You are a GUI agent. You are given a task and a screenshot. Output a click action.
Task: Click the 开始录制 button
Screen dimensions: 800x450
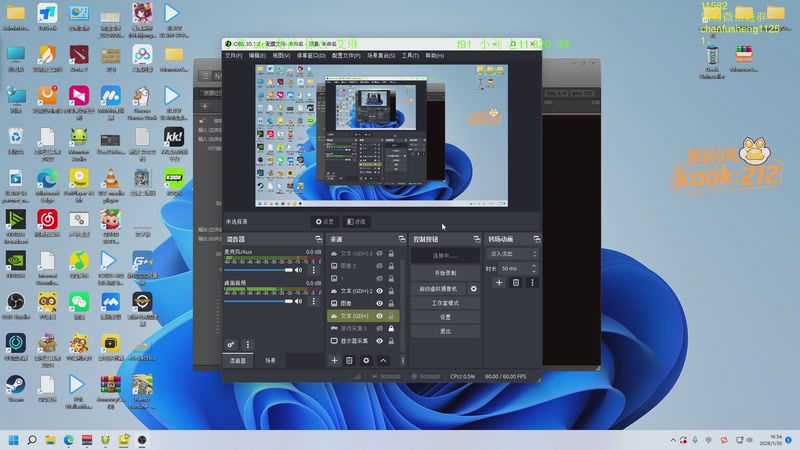(x=445, y=272)
